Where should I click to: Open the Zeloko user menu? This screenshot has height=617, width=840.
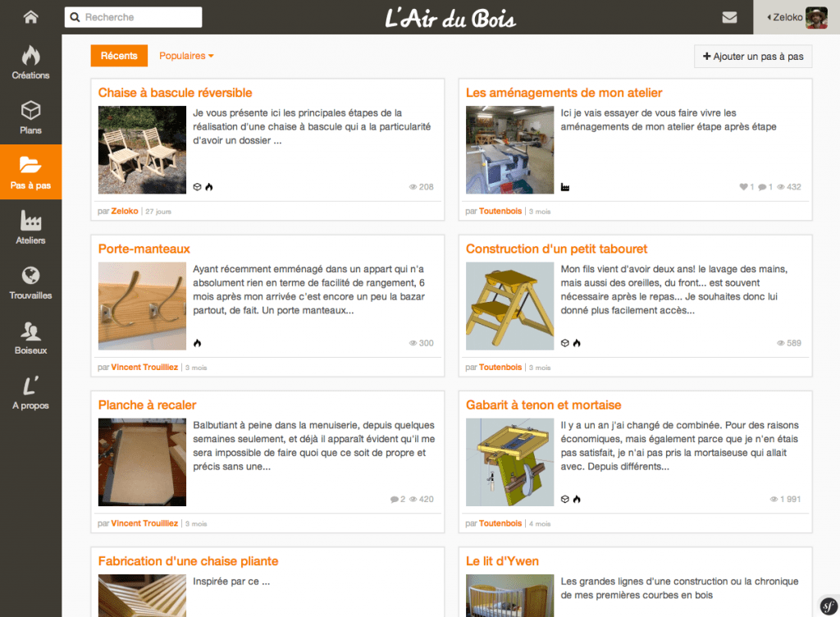pos(797,17)
